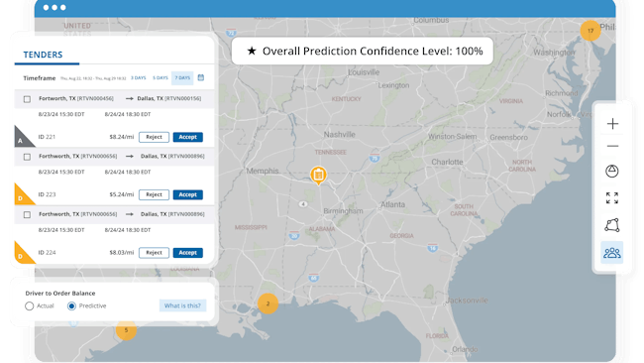Open the drivers group people icon

click(612, 253)
